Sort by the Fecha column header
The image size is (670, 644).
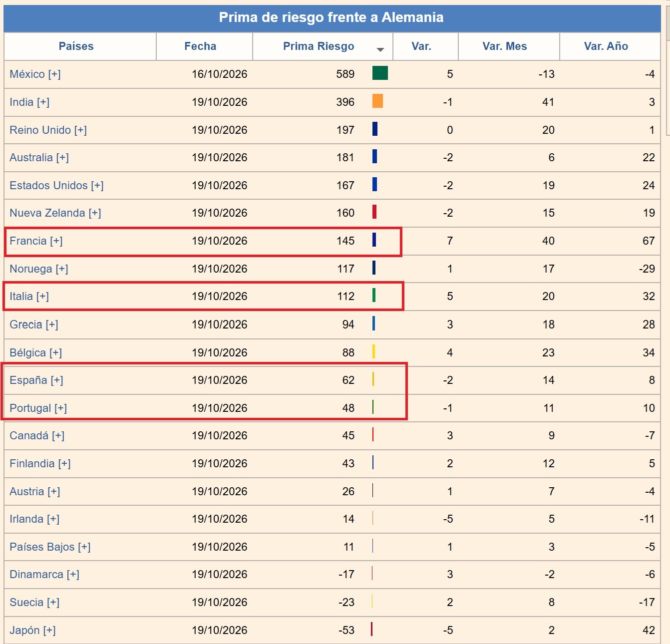(200, 46)
